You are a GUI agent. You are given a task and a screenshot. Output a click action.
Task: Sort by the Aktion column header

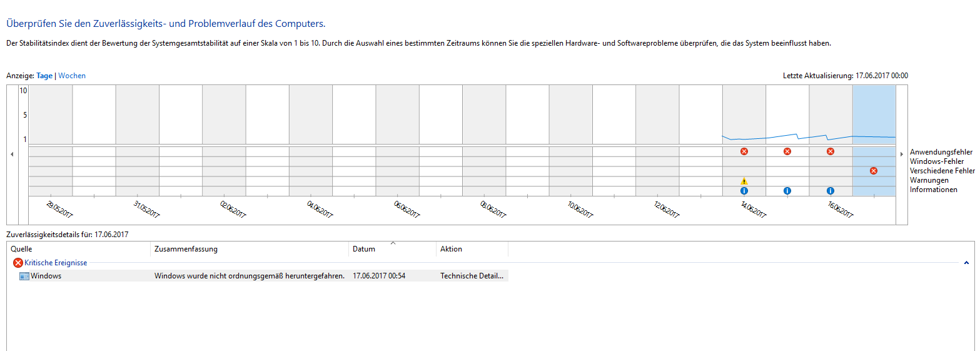(x=472, y=249)
